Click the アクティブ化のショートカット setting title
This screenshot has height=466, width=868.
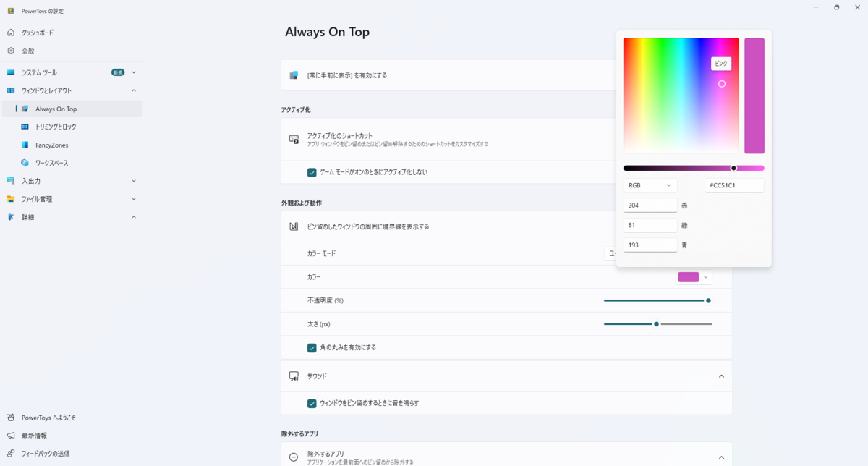[340, 136]
